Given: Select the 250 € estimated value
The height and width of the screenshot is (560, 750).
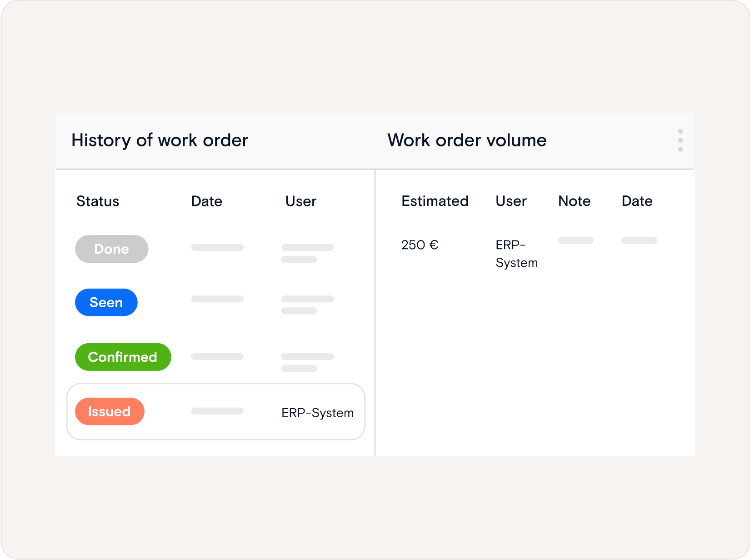Looking at the screenshot, I should [x=420, y=245].
